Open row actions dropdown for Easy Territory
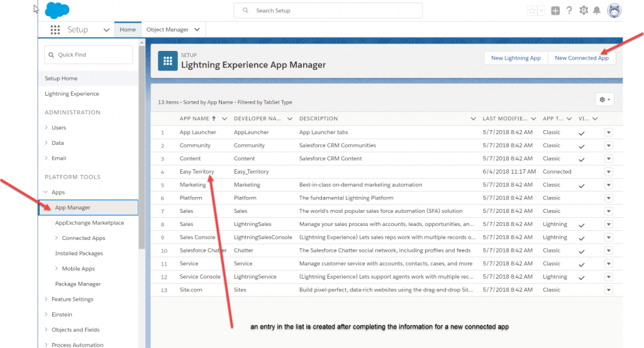Screen dimensions: 644x348 point(609,172)
